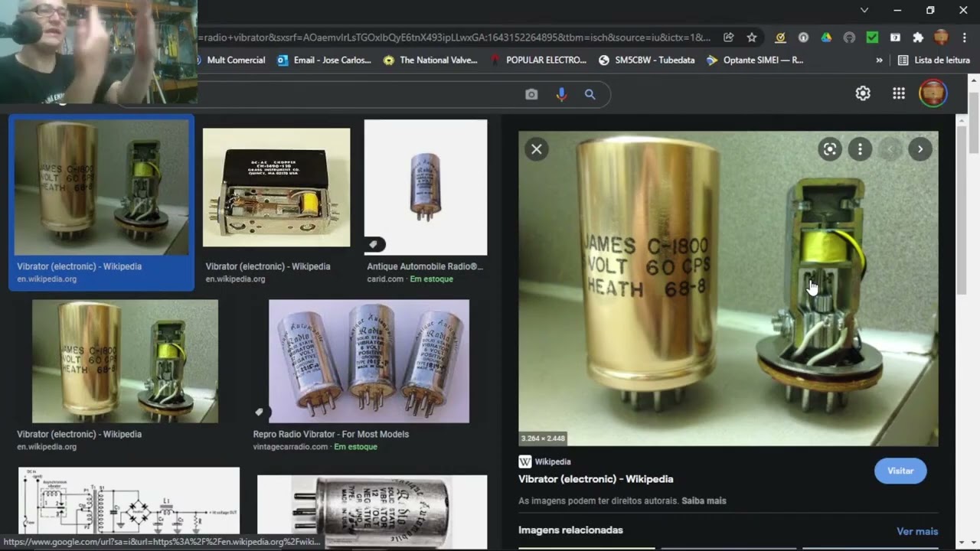
Task: Click the blue search magnifier icon
Action: 590,94
